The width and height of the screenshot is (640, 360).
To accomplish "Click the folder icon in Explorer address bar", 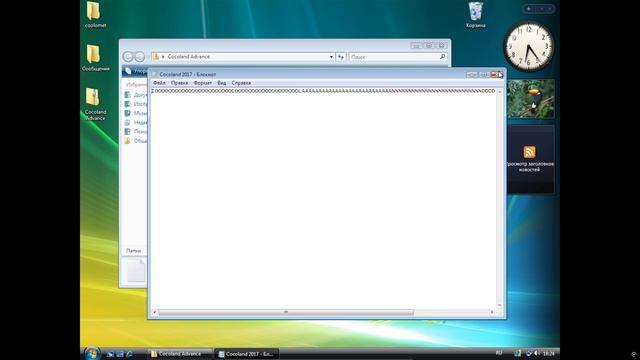I will tap(156, 57).
